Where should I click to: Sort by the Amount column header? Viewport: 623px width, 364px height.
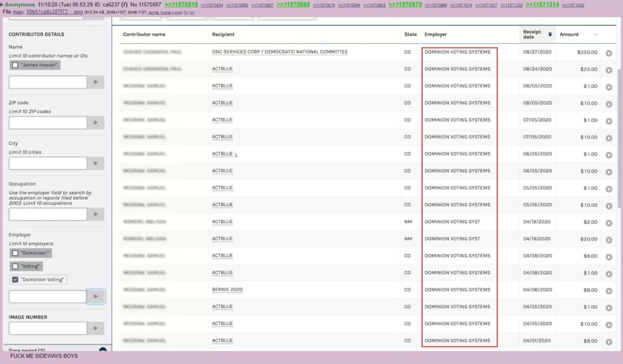[x=569, y=34]
